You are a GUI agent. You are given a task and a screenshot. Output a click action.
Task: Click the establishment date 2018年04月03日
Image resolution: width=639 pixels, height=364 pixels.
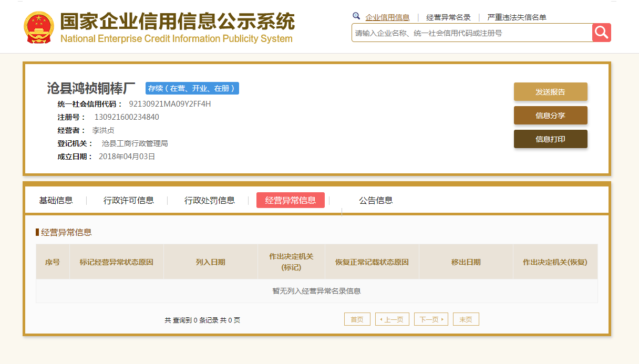tap(127, 157)
